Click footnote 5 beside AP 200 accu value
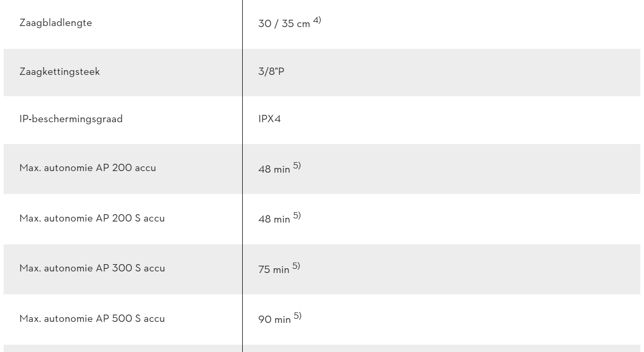This screenshot has height=352, width=644. pos(296,166)
